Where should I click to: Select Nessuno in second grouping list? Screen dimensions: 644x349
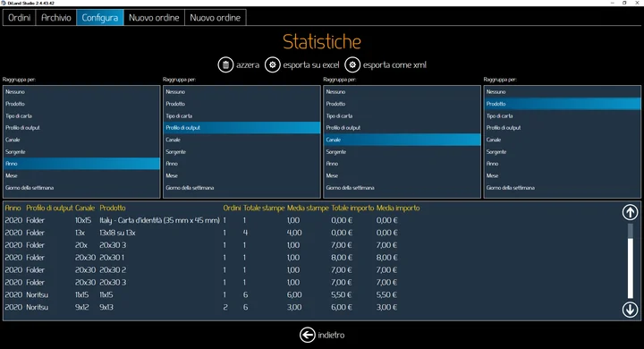click(x=241, y=91)
